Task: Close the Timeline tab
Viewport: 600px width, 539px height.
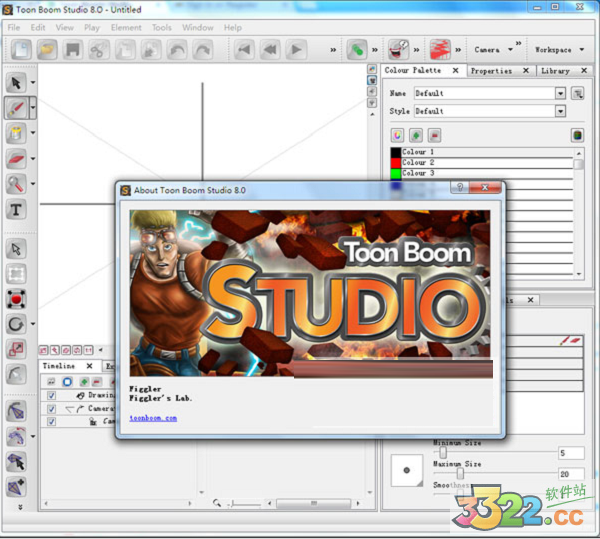Action: [x=89, y=366]
